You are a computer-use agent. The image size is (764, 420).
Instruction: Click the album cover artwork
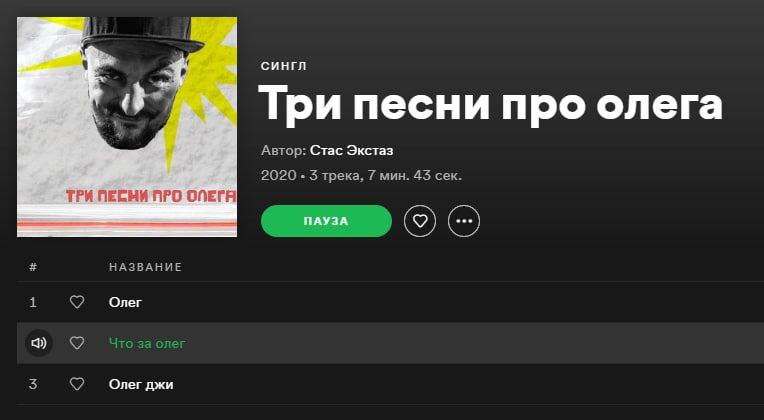[127, 127]
